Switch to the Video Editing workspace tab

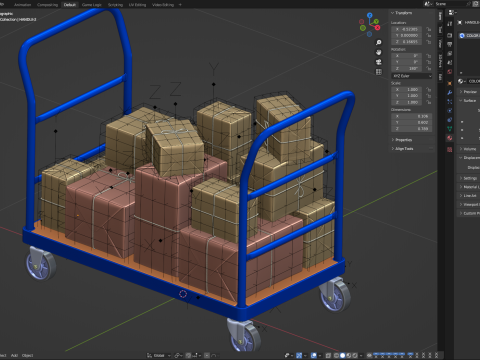tap(163, 5)
